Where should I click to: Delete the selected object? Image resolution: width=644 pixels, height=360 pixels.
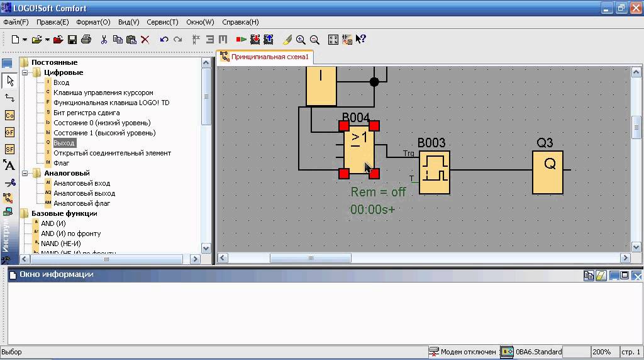pos(145,40)
